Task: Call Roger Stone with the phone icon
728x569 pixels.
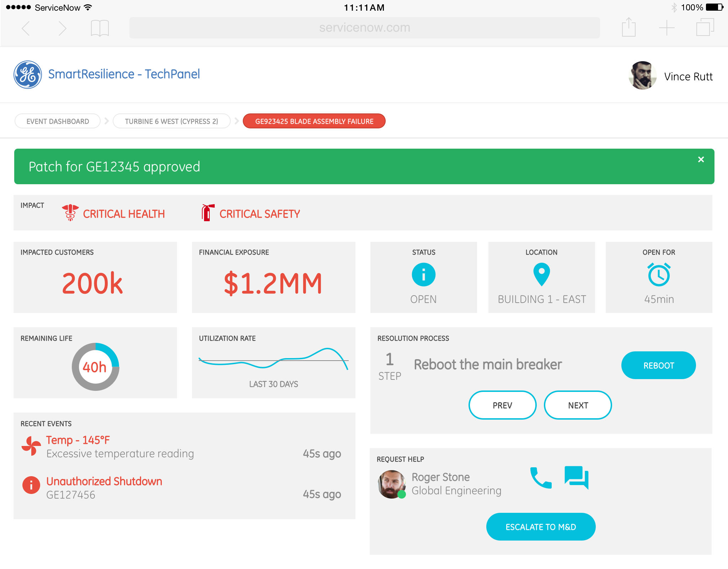Action: [541, 478]
